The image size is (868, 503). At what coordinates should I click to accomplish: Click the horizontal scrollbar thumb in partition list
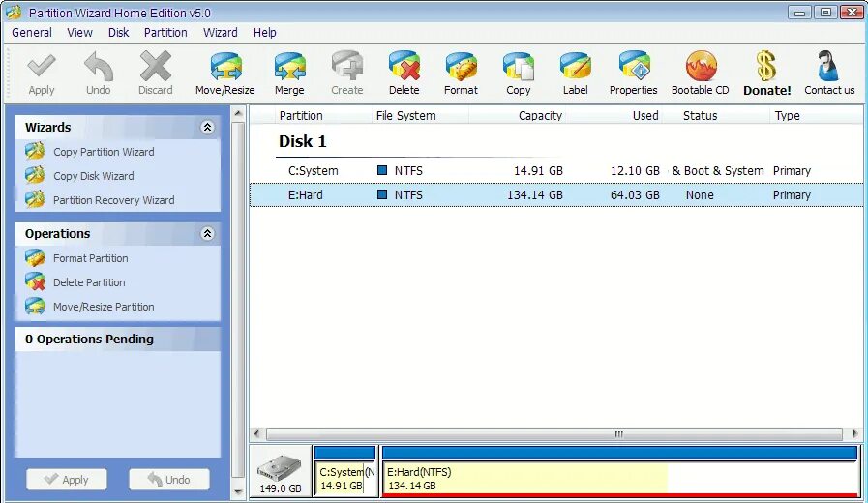click(554, 434)
